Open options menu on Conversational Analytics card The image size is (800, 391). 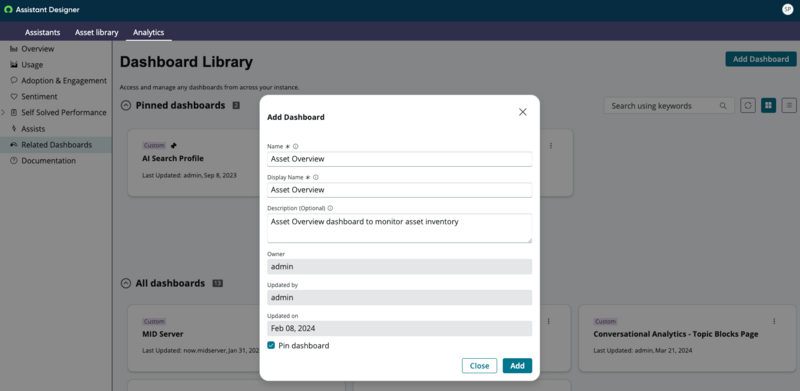[x=774, y=322]
